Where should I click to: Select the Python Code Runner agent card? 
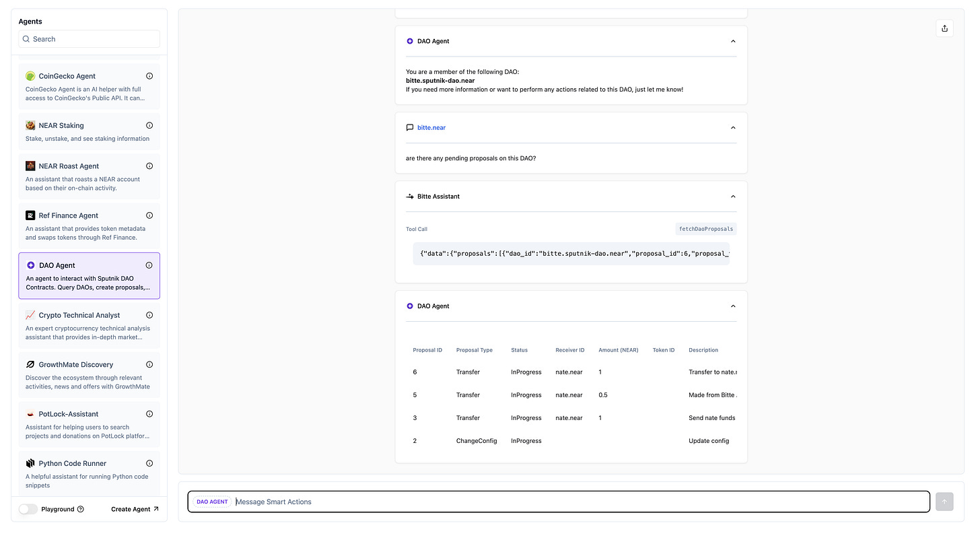coord(89,474)
